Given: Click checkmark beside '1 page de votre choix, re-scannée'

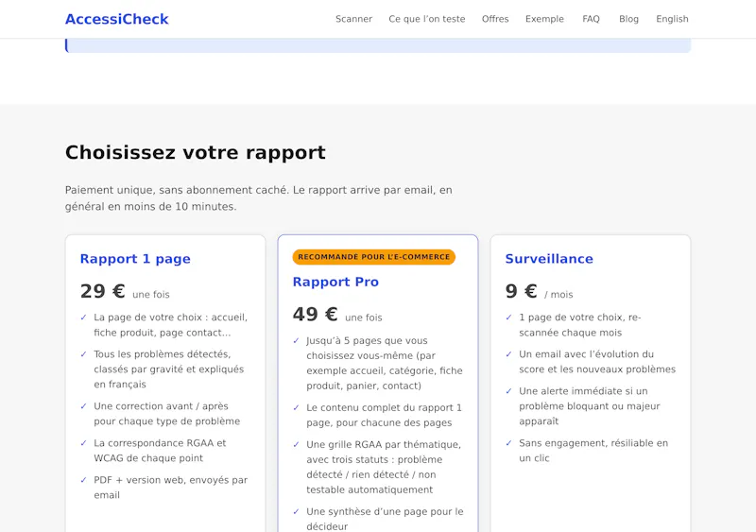Looking at the screenshot, I should [508, 317].
